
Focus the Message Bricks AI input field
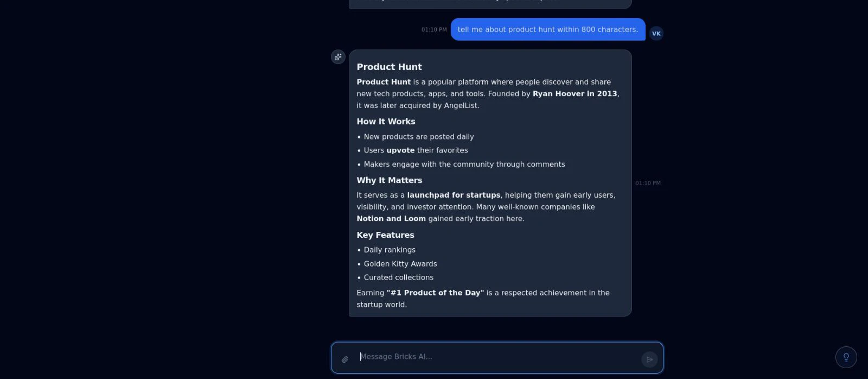coord(498,357)
